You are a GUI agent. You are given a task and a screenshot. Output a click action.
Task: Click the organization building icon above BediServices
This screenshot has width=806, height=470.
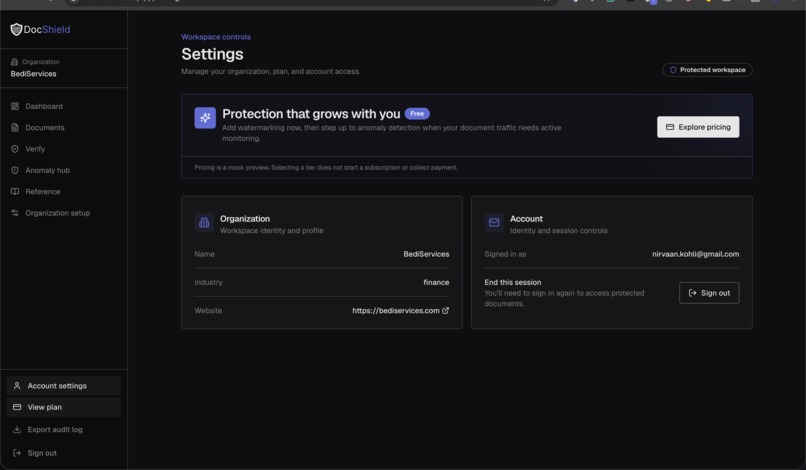point(14,62)
